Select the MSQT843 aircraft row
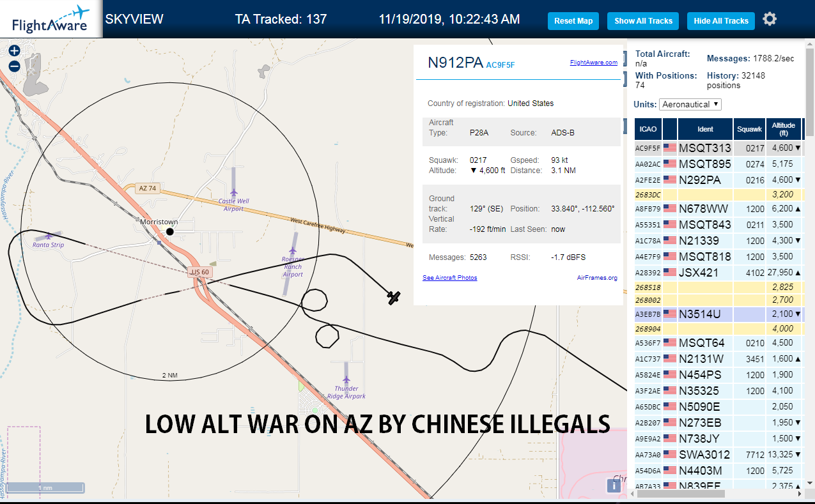815x504 pixels. click(x=718, y=225)
